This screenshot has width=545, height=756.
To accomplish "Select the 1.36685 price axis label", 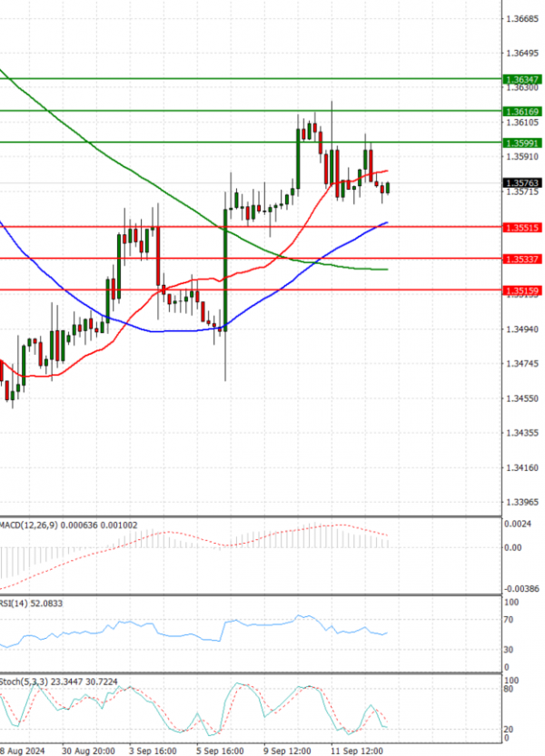I will [521, 19].
